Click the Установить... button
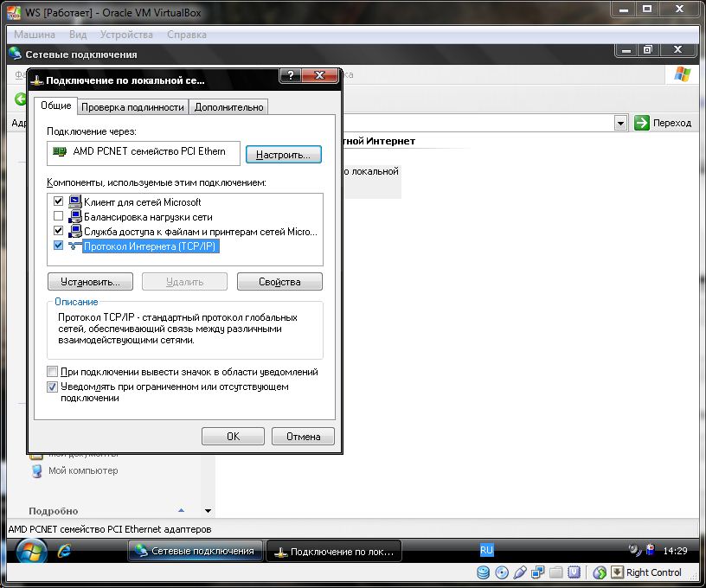The height and width of the screenshot is (588, 706). 91,282
